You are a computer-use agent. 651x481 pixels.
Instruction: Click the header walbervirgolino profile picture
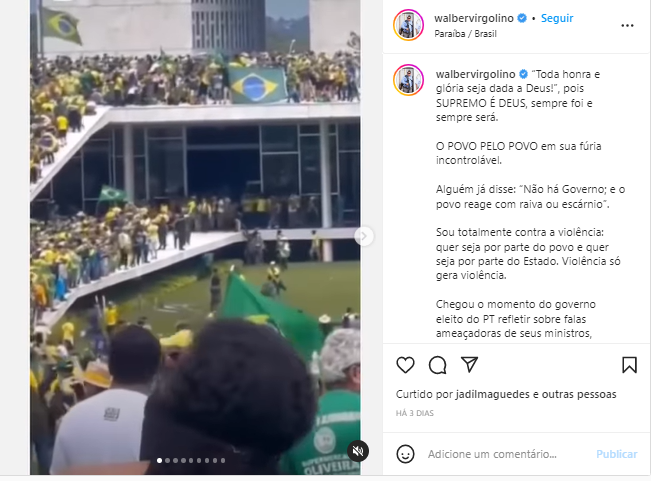pyautogui.click(x=409, y=25)
